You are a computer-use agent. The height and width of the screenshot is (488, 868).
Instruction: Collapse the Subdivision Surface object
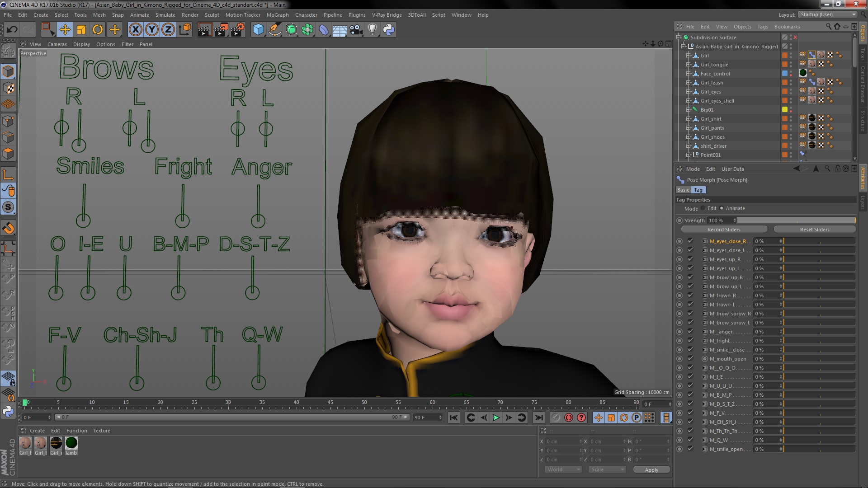click(x=679, y=38)
